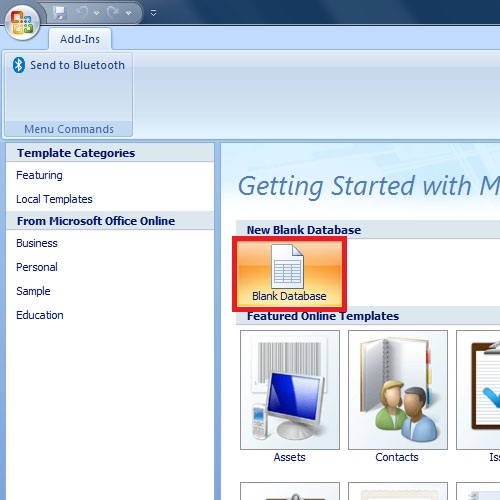Image resolution: width=500 pixels, height=500 pixels.
Task: Click the Undo icon in Quick Access Toolbar
Action: (x=82, y=13)
